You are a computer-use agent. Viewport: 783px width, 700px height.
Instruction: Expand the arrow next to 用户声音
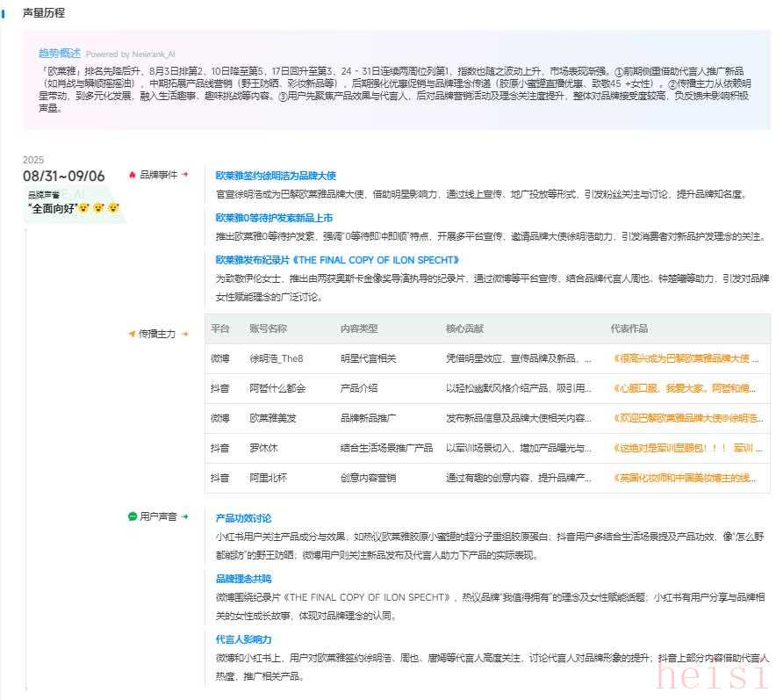click(x=185, y=517)
